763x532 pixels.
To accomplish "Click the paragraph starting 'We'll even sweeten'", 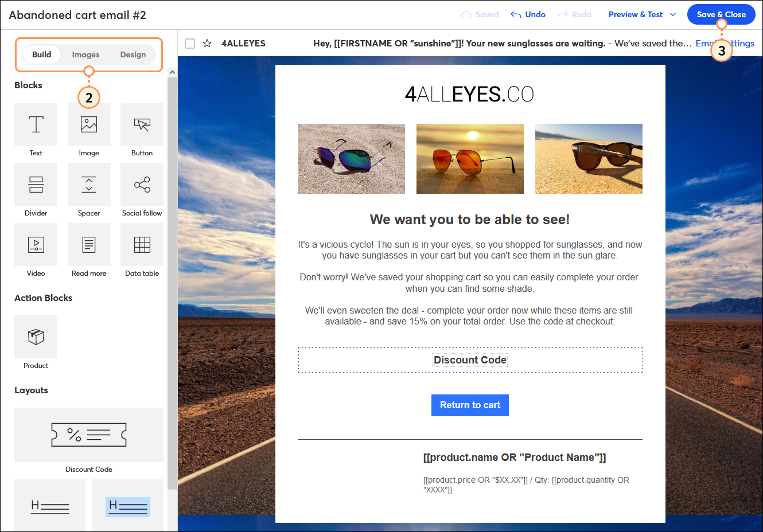I will tap(469, 316).
